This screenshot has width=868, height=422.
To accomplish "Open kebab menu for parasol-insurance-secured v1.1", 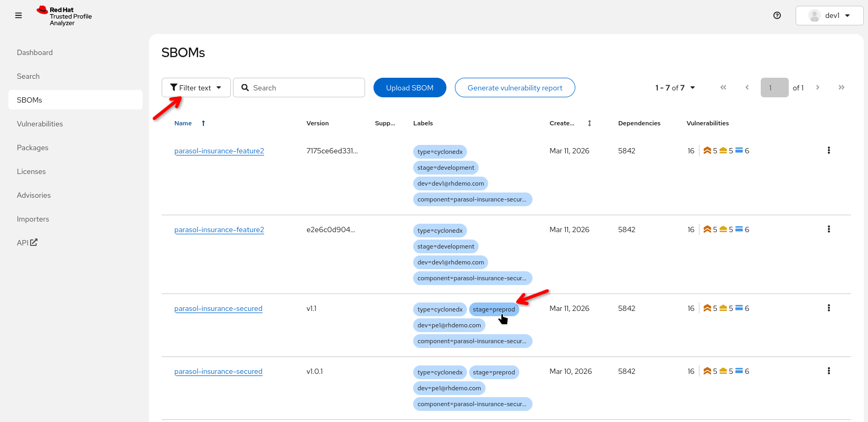I will 828,308.
